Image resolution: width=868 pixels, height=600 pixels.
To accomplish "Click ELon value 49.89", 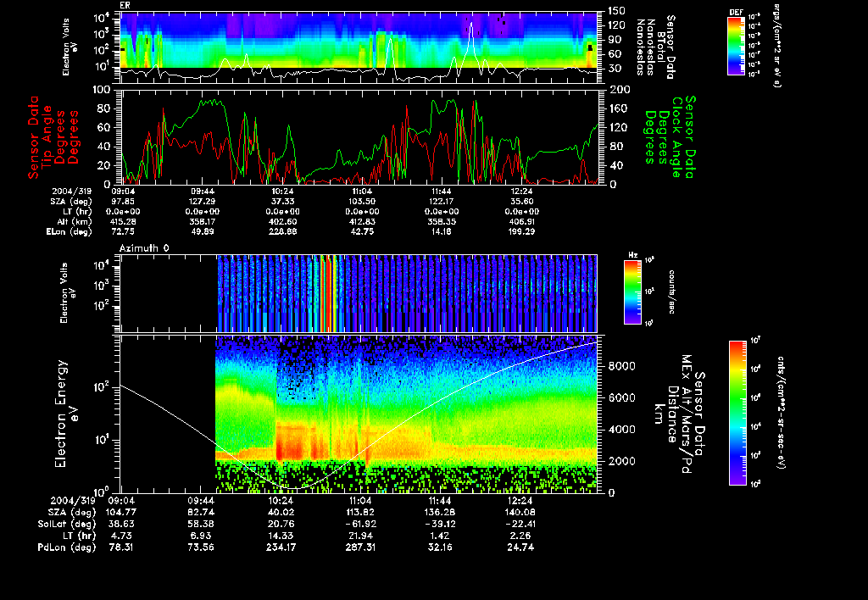I will pos(202,231).
